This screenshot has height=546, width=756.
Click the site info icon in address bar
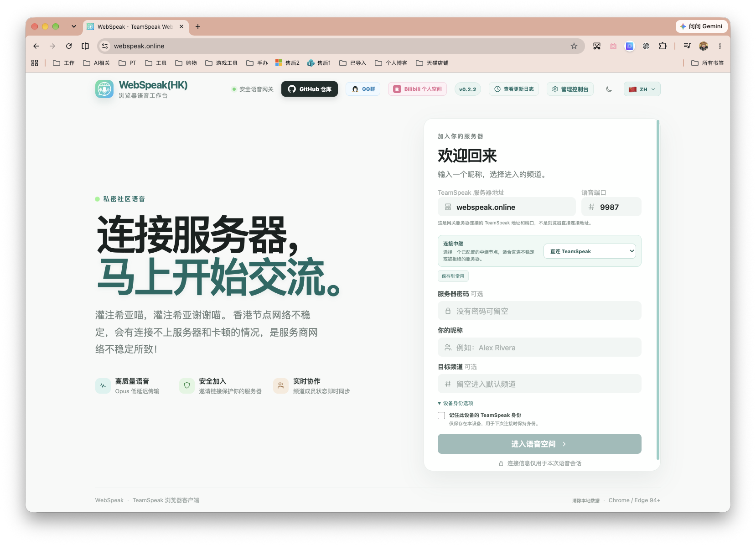point(105,46)
